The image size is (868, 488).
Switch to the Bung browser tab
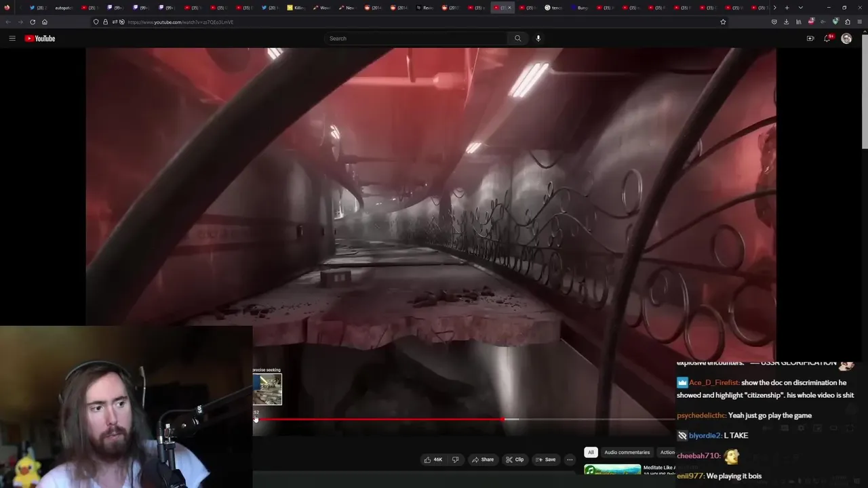(x=580, y=7)
